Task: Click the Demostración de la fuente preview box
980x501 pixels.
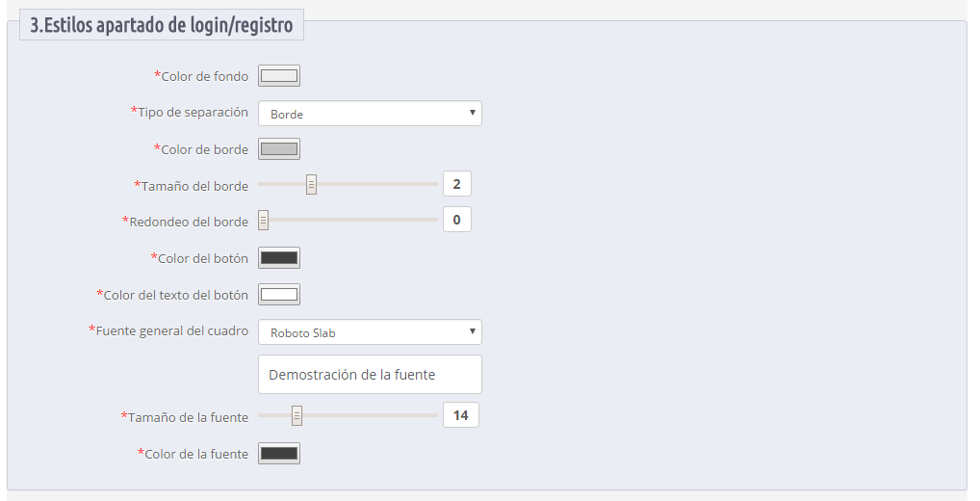Action: coord(370,375)
